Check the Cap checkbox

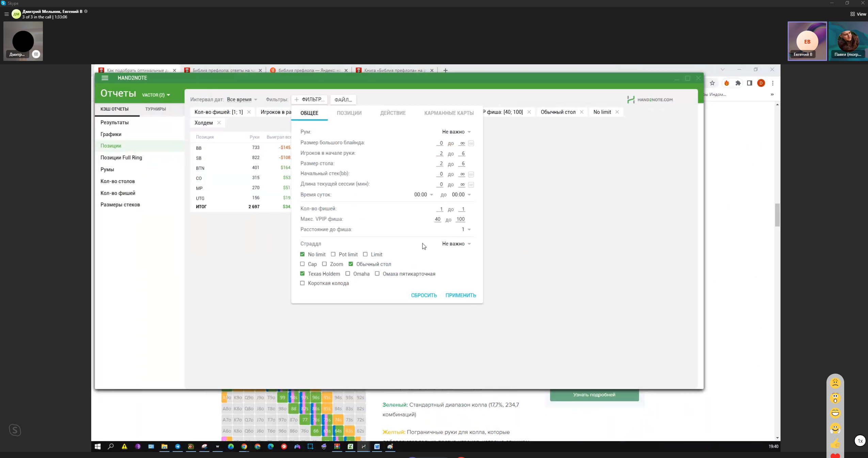point(302,264)
